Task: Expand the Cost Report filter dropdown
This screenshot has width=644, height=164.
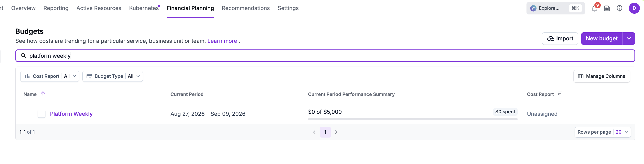Action: pyautogui.click(x=50, y=76)
